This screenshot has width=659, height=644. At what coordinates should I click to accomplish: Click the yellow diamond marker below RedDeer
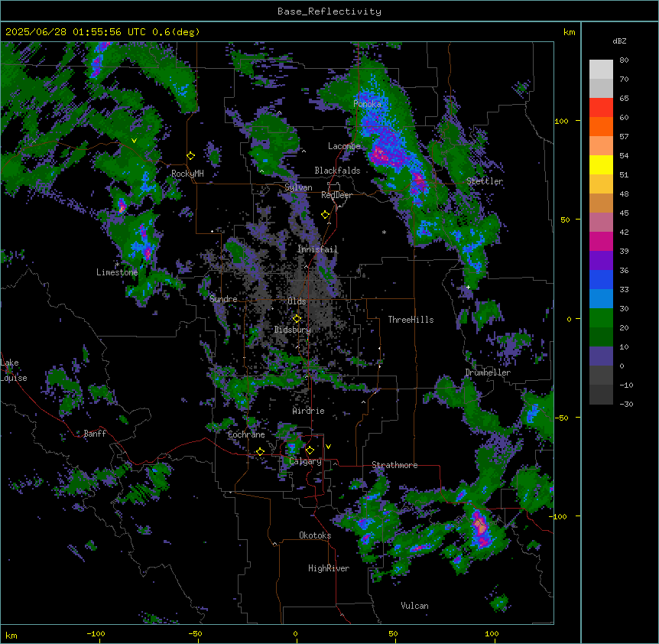tap(326, 215)
